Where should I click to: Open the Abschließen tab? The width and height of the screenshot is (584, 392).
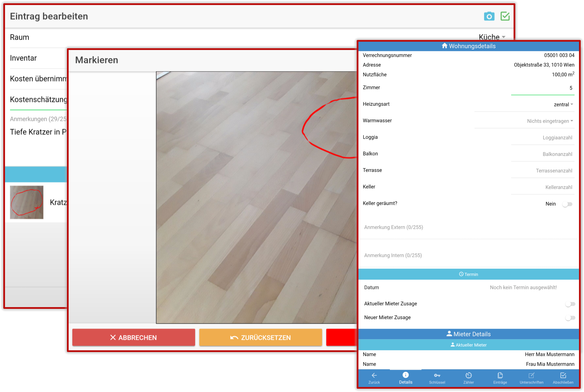click(563, 378)
